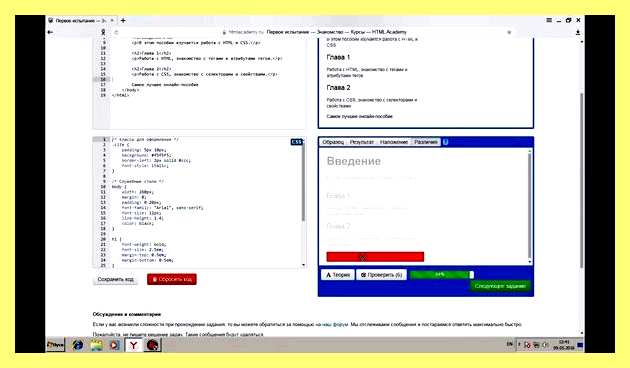Open the browser hamburger menu
Screen dimensions: 630x368
tap(549, 20)
